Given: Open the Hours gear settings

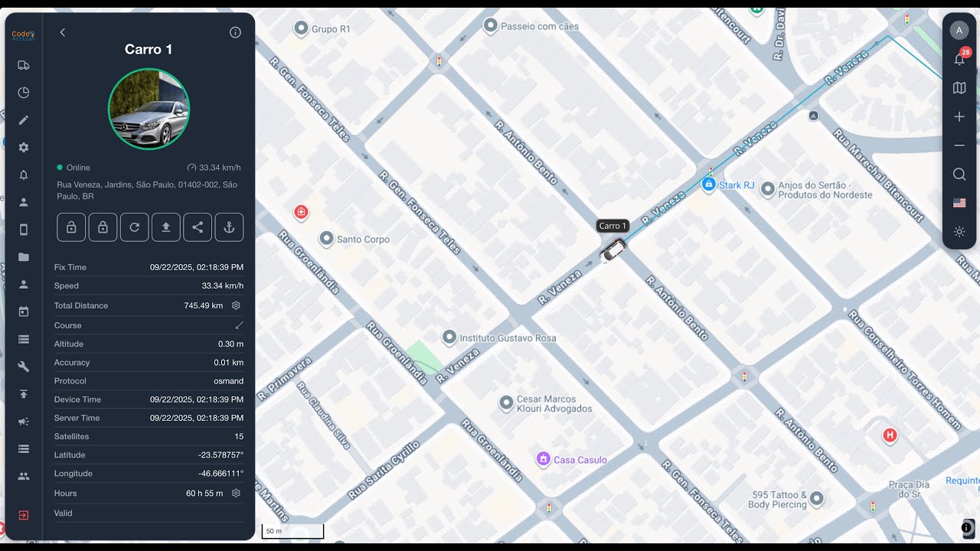Looking at the screenshot, I should click(236, 493).
